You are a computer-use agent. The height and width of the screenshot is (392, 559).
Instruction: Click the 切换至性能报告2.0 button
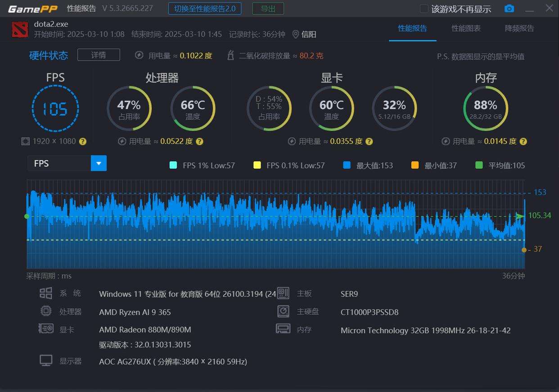(205, 9)
